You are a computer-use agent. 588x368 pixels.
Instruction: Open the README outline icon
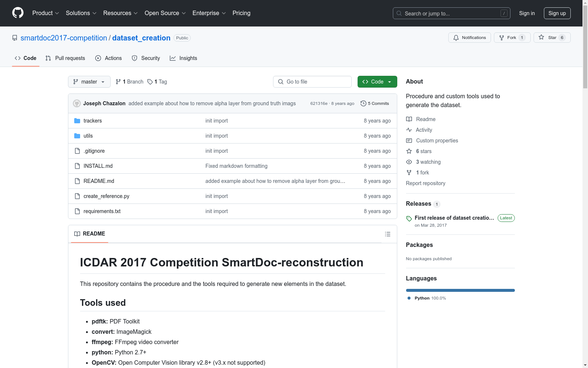(x=387, y=234)
